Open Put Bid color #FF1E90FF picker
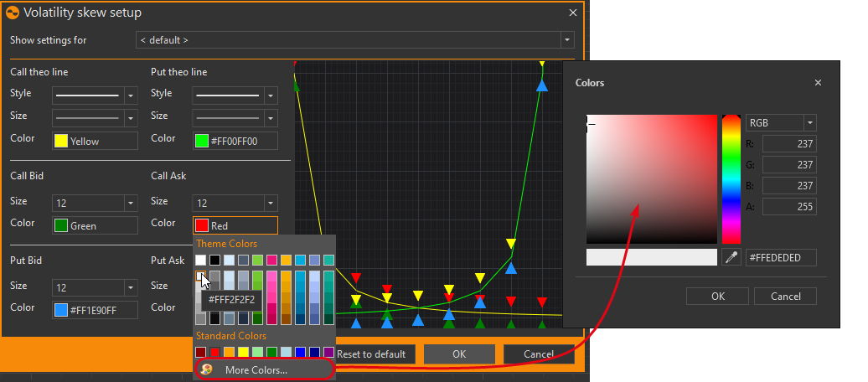 (95, 310)
